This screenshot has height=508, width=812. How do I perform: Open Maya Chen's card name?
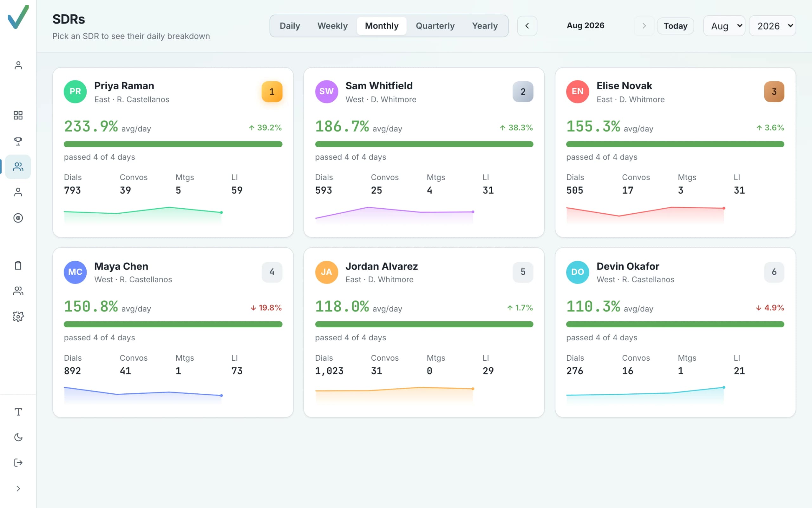[121, 266]
